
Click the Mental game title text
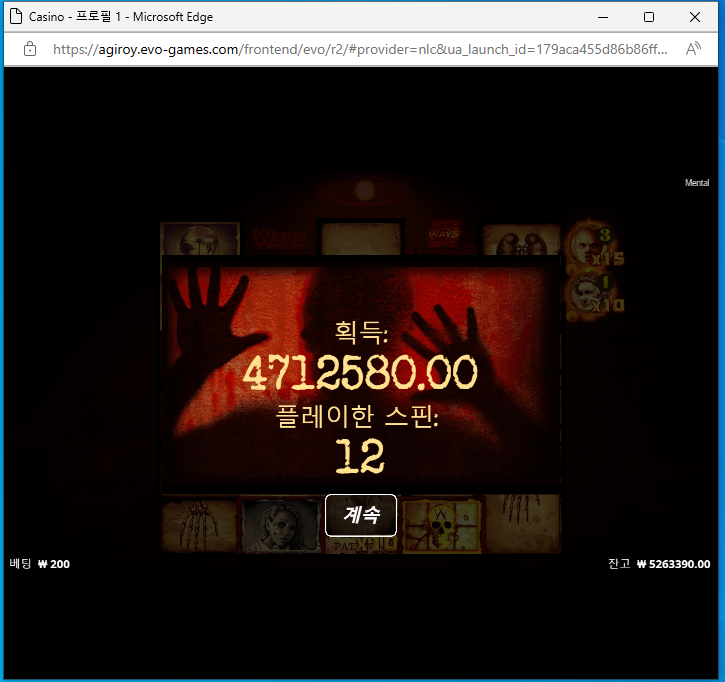(x=697, y=183)
